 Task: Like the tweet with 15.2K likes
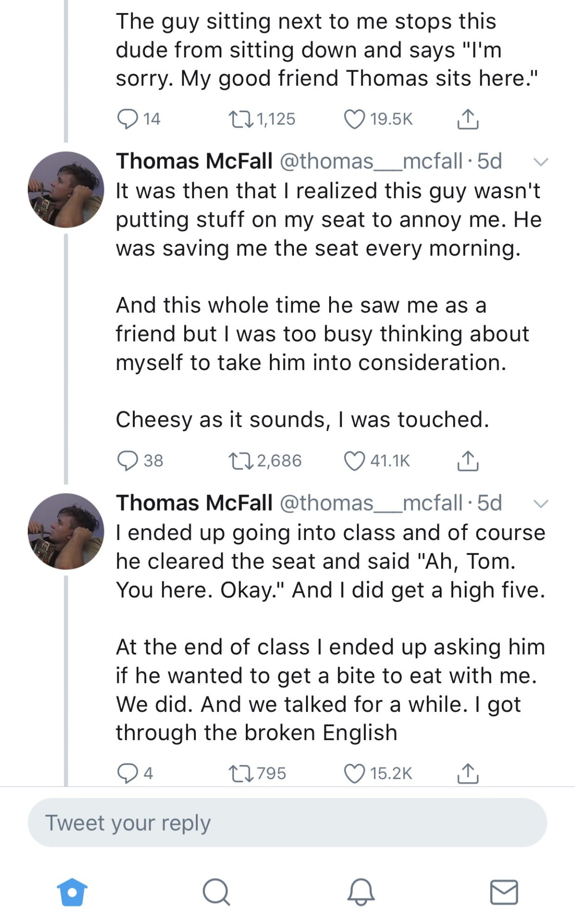[x=354, y=773]
